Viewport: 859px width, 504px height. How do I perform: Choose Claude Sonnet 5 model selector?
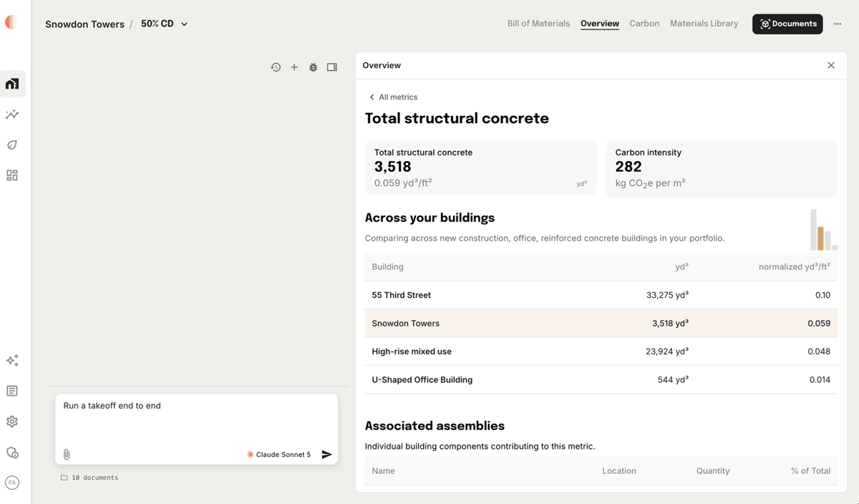pos(278,455)
